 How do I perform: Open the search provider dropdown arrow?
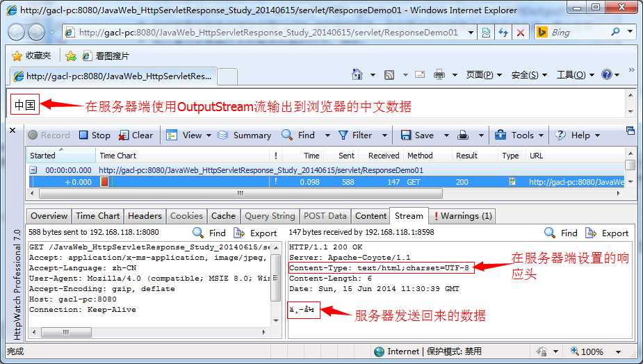pyautogui.click(x=630, y=31)
